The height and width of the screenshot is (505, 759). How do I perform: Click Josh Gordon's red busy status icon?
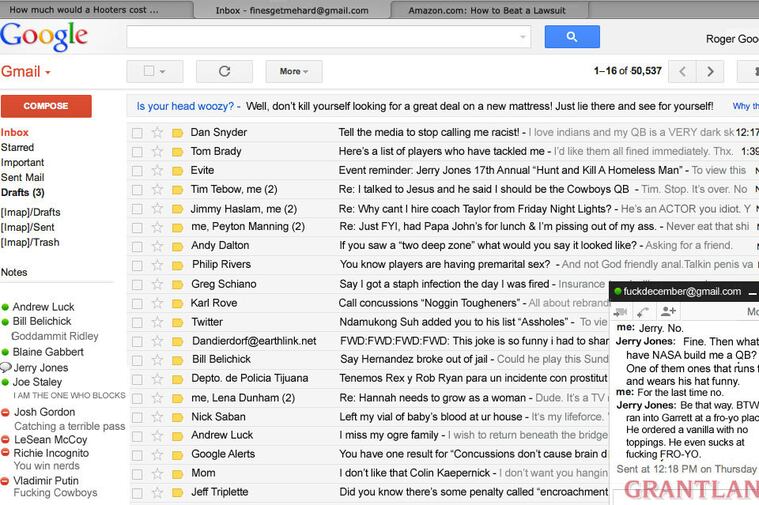point(5,413)
